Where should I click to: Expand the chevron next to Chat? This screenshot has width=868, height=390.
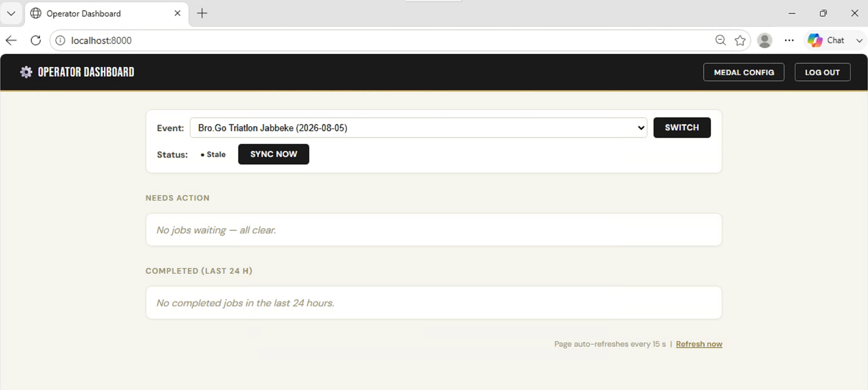click(859, 40)
